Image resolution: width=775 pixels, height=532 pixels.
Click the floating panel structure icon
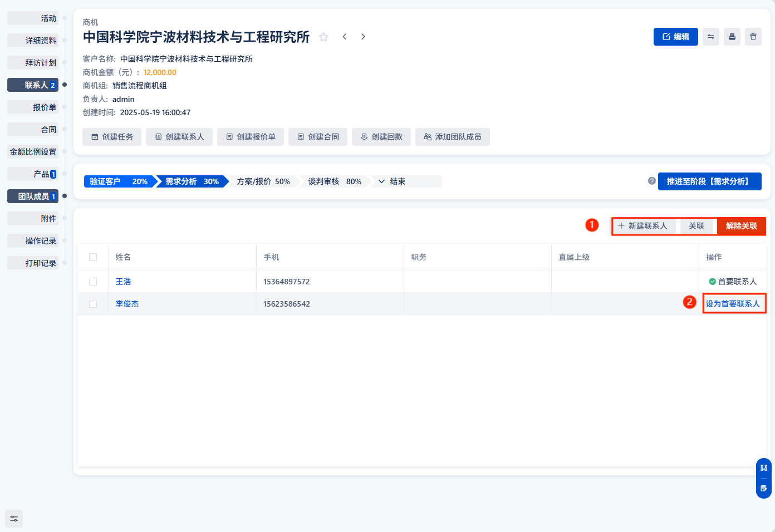(x=764, y=468)
